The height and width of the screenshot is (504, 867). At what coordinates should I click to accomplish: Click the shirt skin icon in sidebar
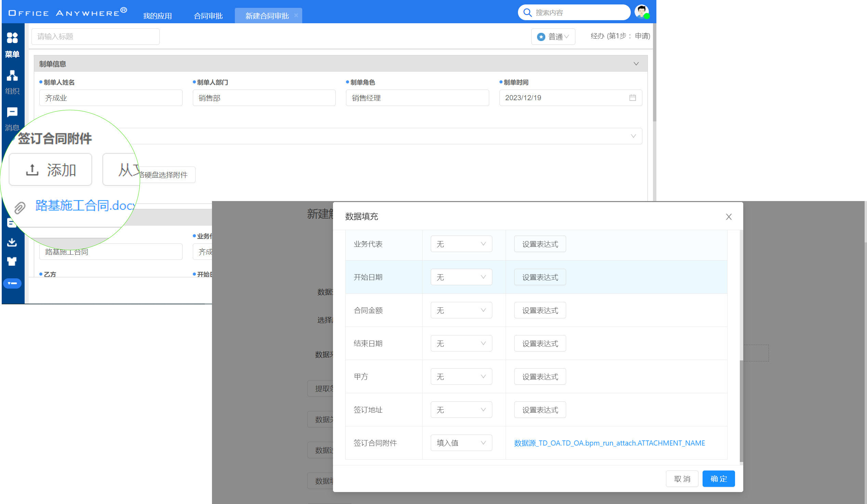tap(12, 262)
